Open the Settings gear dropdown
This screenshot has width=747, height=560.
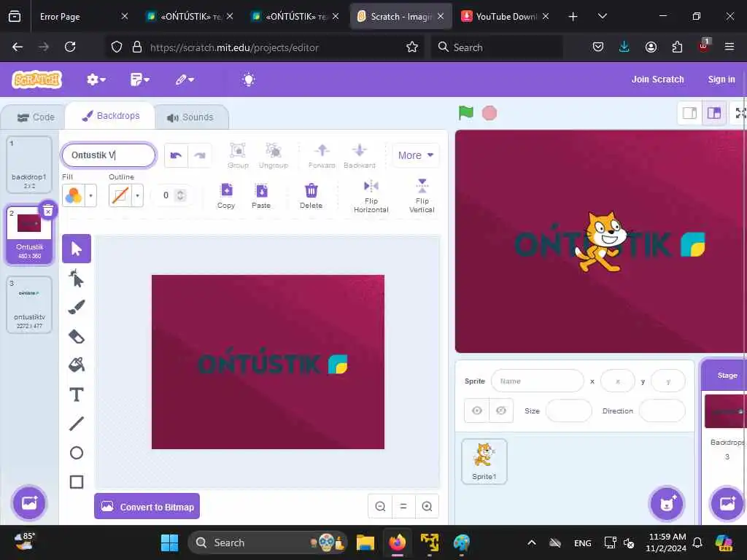[96, 79]
